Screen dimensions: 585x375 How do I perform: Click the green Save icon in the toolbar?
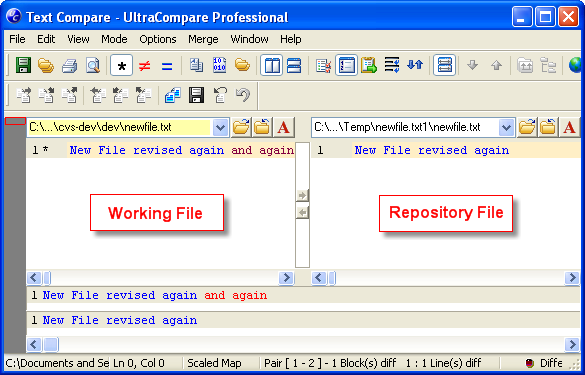pyautogui.click(x=23, y=66)
